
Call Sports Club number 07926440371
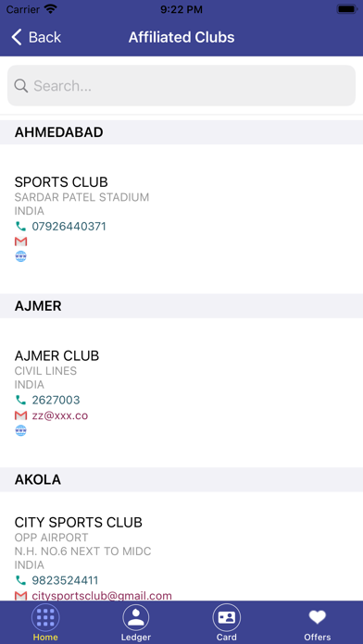click(x=69, y=227)
